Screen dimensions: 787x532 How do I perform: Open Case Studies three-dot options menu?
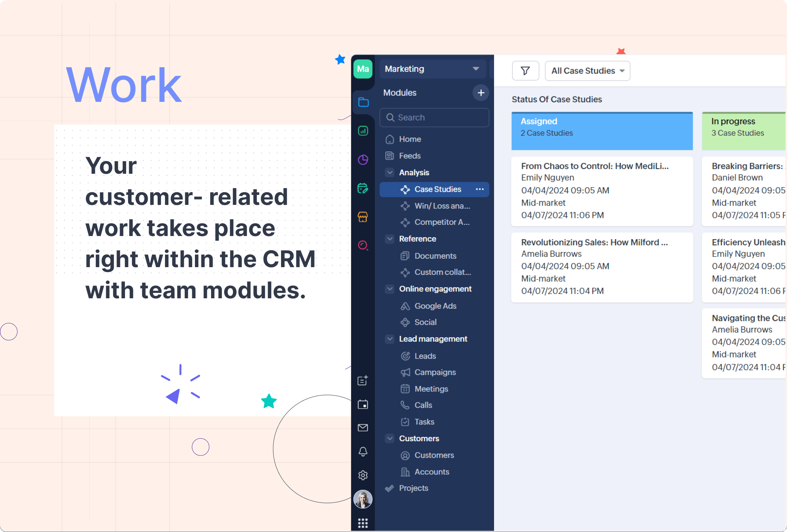pos(479,189)
